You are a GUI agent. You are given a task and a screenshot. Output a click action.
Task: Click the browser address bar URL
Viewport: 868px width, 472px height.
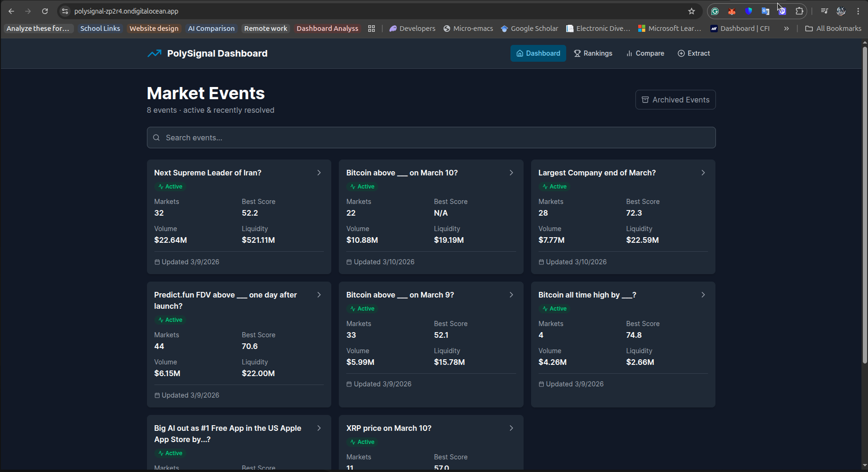click(x=126, y=11)
